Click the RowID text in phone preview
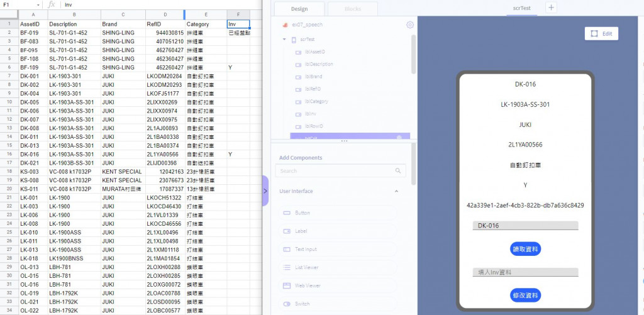The width and height of the screenshot is (644, 315). [525, 206]
